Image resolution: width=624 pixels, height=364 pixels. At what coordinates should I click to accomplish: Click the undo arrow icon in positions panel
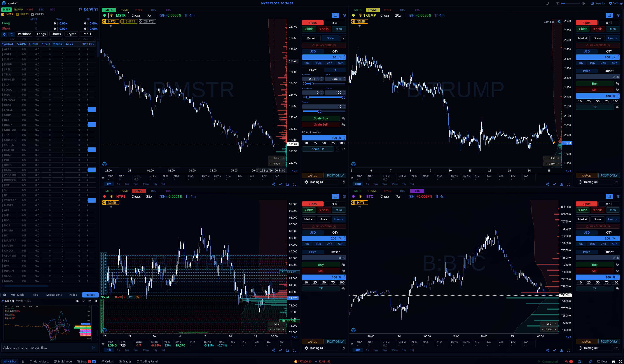pos(12,34)
